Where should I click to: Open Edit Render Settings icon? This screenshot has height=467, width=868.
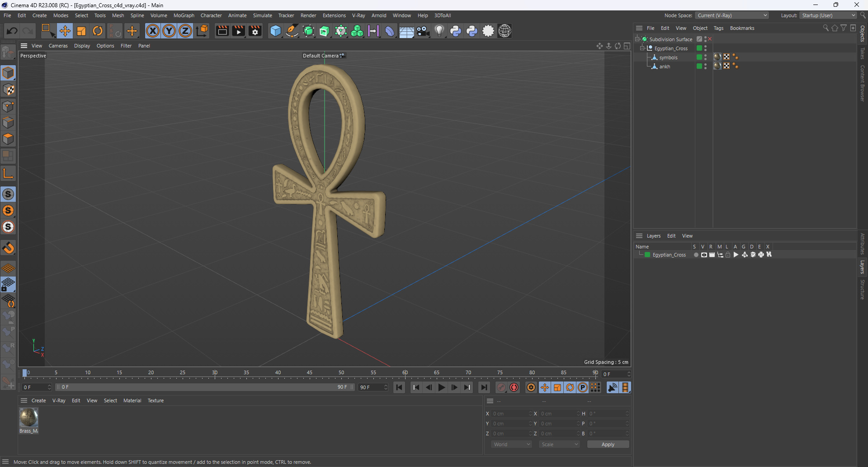[255, 31]
